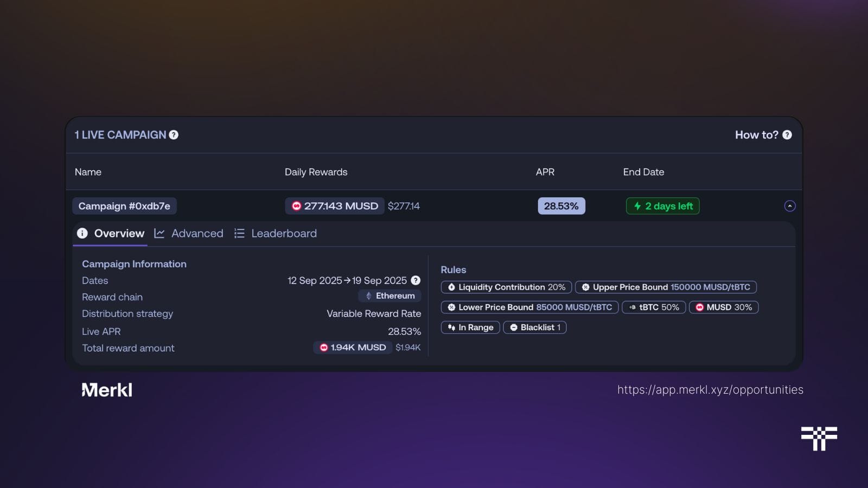Click the Ethereum chain icon

click(x=368, y=296)
